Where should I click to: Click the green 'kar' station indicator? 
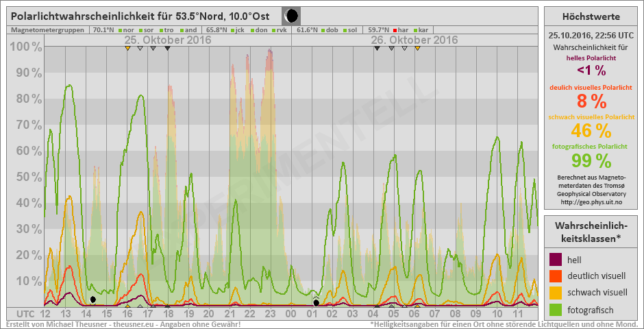[414, 30]
